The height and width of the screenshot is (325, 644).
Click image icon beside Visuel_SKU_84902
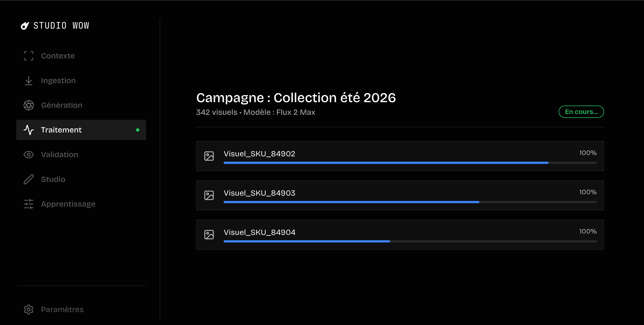coord(209,156)
